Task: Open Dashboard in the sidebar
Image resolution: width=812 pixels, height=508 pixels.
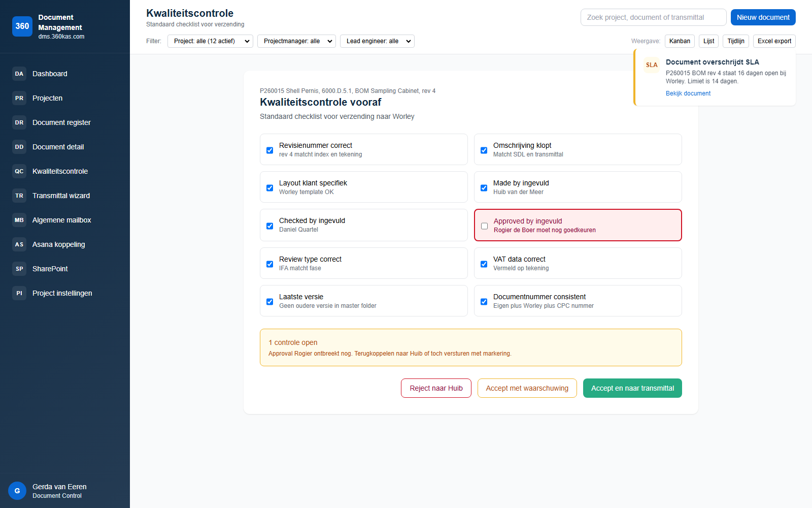Action: (65, 74)
